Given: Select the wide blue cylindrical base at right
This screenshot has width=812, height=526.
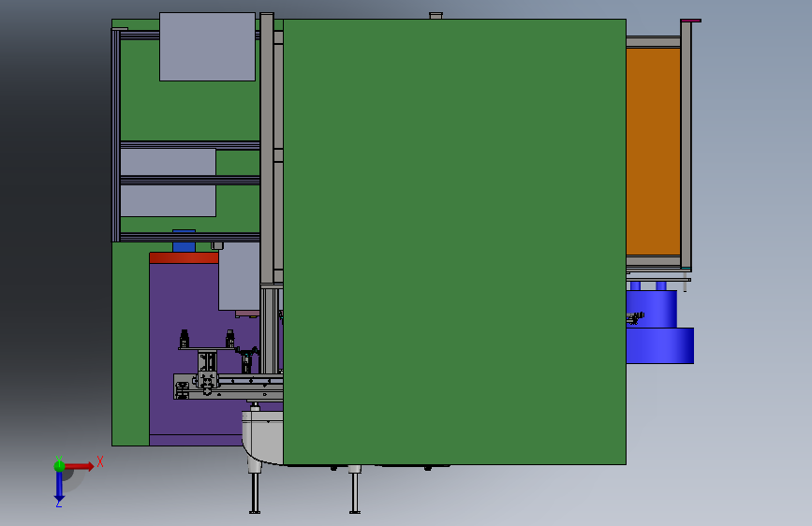Looking at the screenshot, I should pyautogui.click(x=659, y=345).
